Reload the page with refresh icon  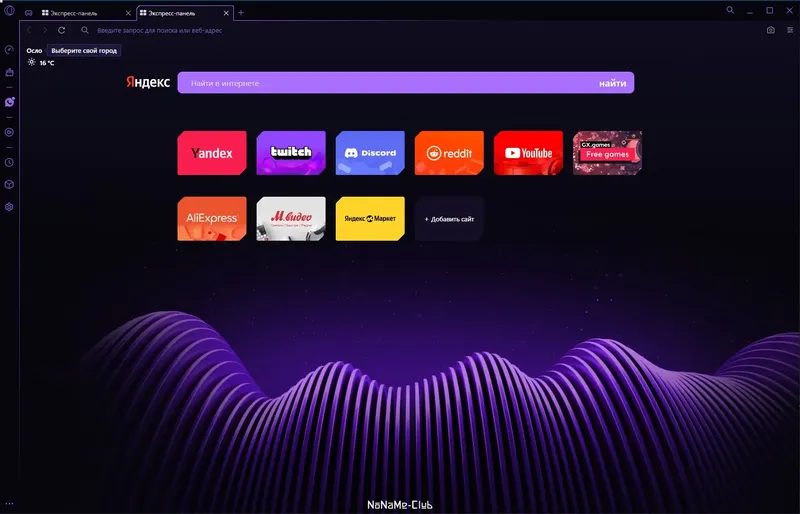pos(62,30)
